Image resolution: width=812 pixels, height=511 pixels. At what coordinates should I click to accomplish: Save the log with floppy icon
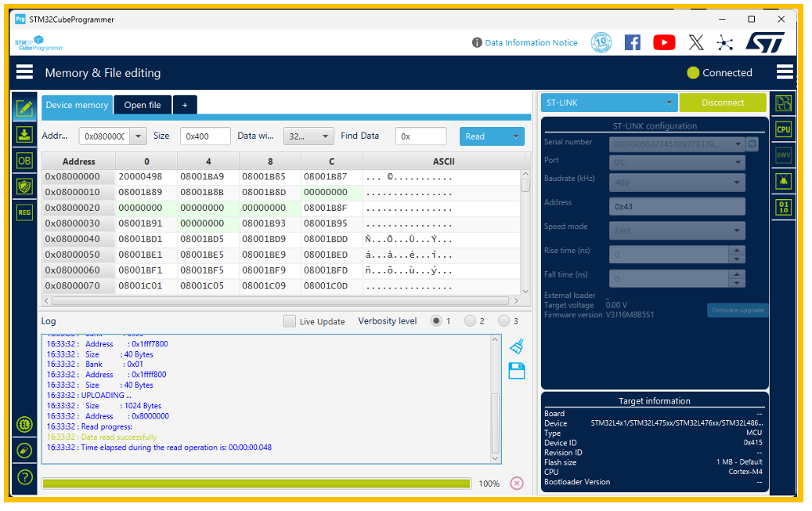point(517,371)
